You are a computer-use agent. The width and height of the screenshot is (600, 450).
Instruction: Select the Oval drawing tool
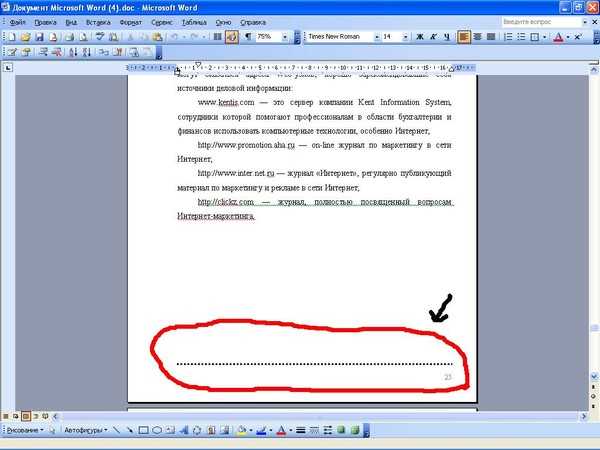[157, 430]
